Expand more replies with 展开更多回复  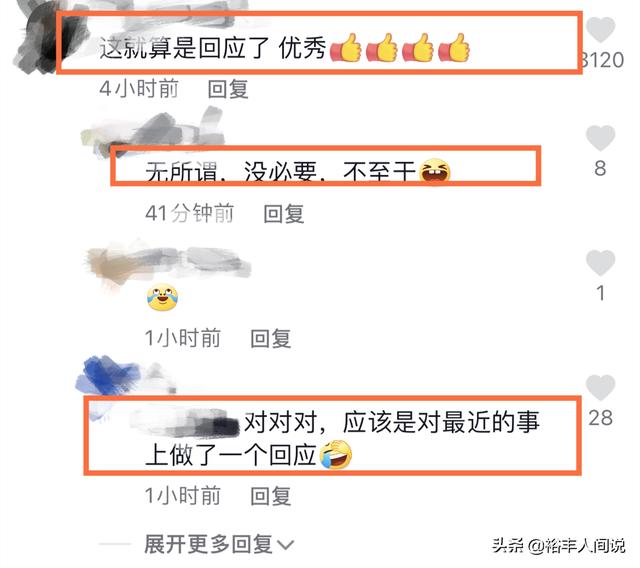click(x=208, y=544)
